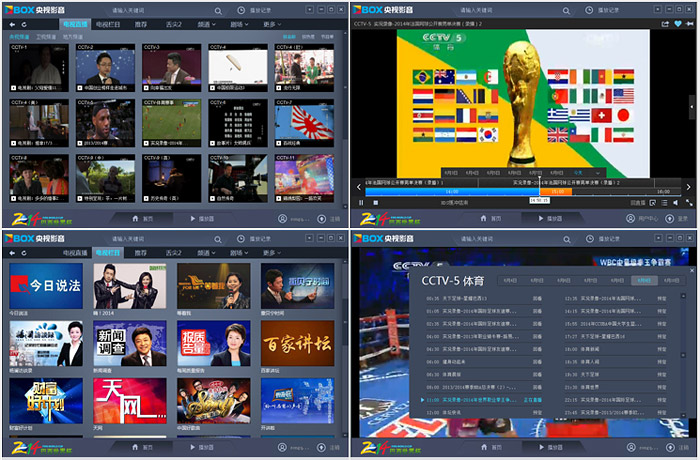Open CCTV-1 live channel thumbnail
700x460 pixels.
pyautogui.click(x=39, y=67)
